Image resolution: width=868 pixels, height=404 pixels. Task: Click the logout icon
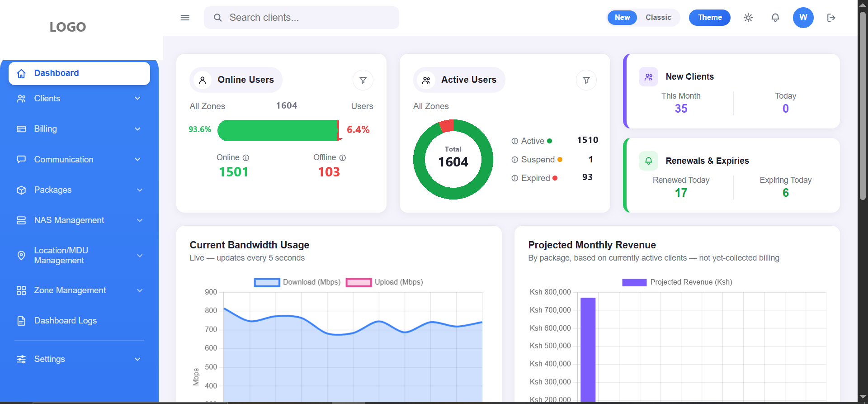point(831,18)
